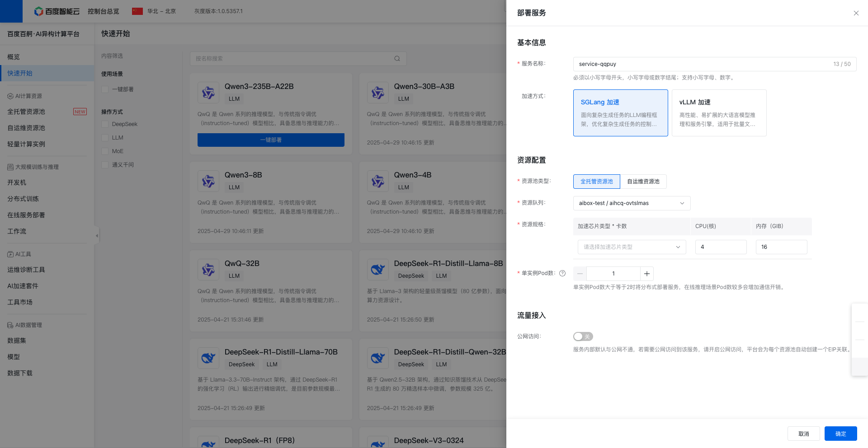This screenshot has height=448, width=868.
Task: Click the 大规模训练与推理 section icon
Action: (10, 167)
